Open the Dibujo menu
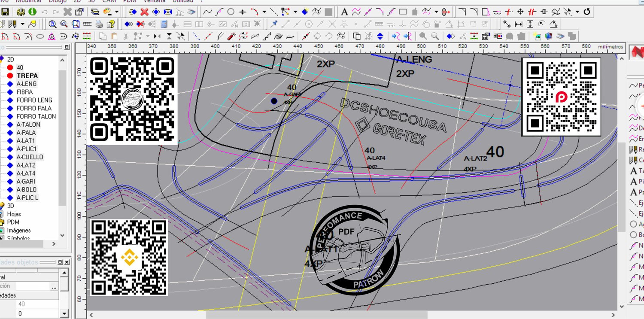Image resolution: width=644 pixels, height=319 pixels. click(58, 1)
